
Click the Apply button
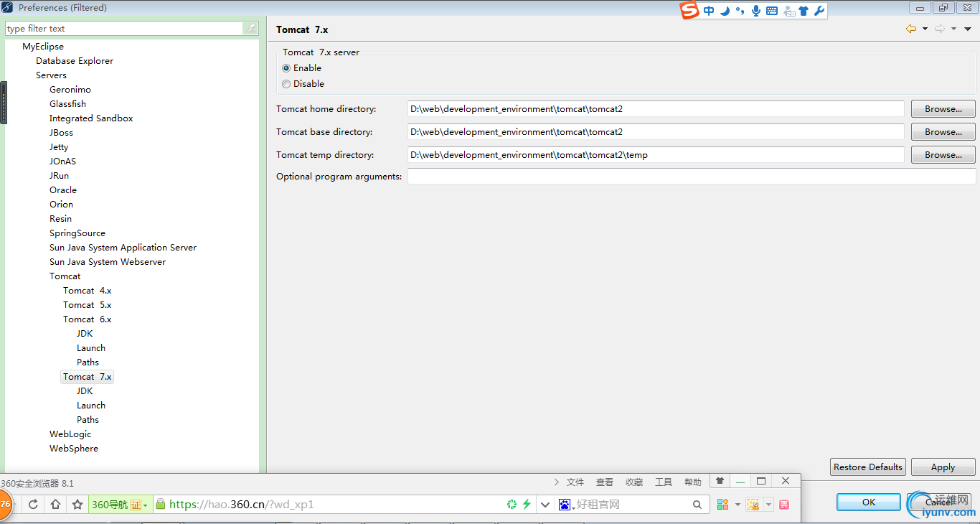pyautogui.click(x=943, y=467)
